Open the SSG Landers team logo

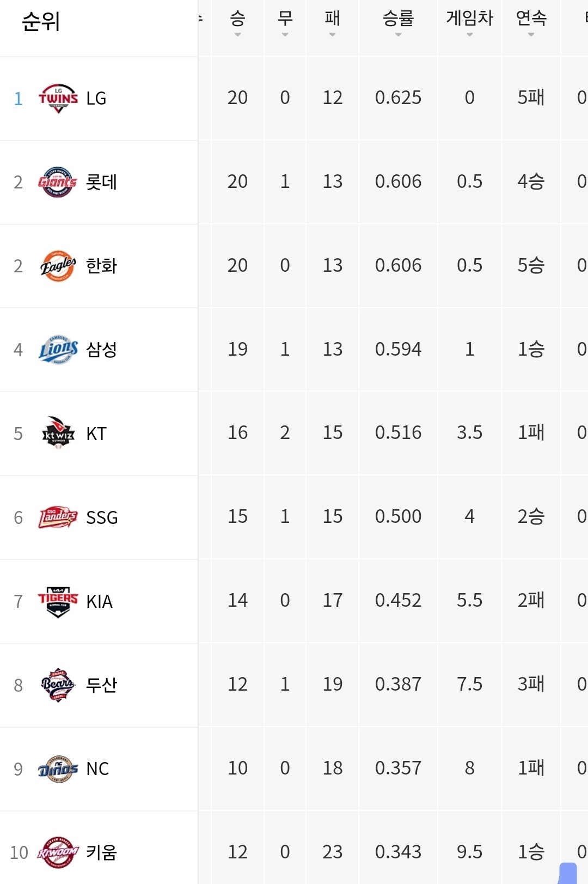(x=58, y=517)
